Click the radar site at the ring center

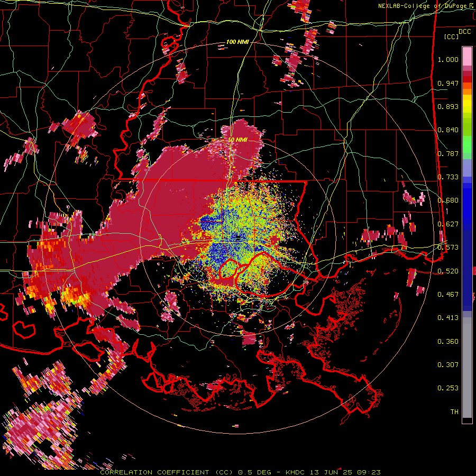point(238,237)
